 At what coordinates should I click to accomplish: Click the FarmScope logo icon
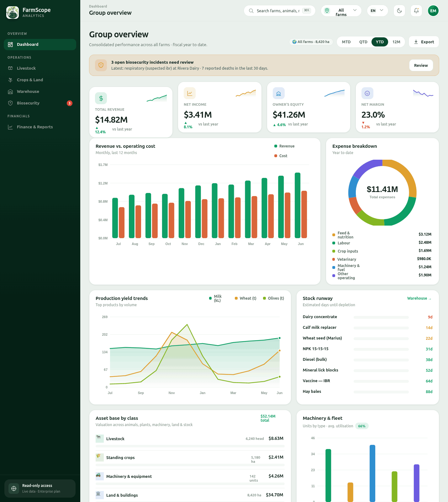click(13, 13)
